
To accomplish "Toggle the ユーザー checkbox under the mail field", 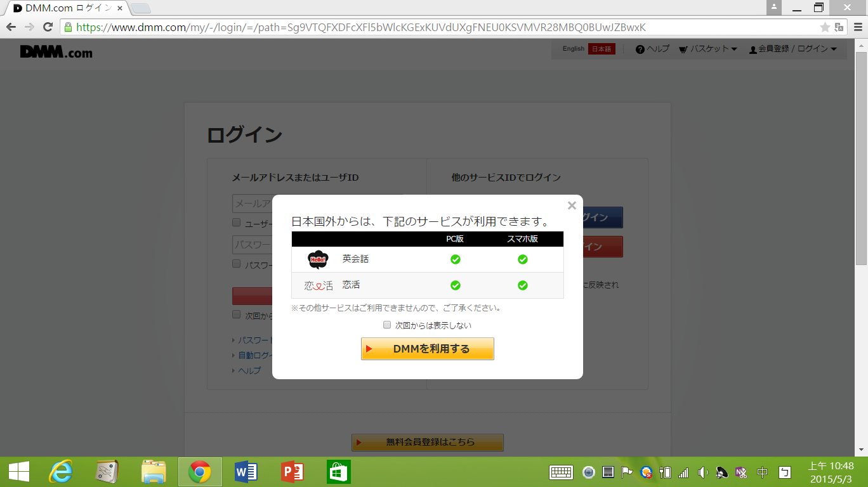I will pos(236,223).
